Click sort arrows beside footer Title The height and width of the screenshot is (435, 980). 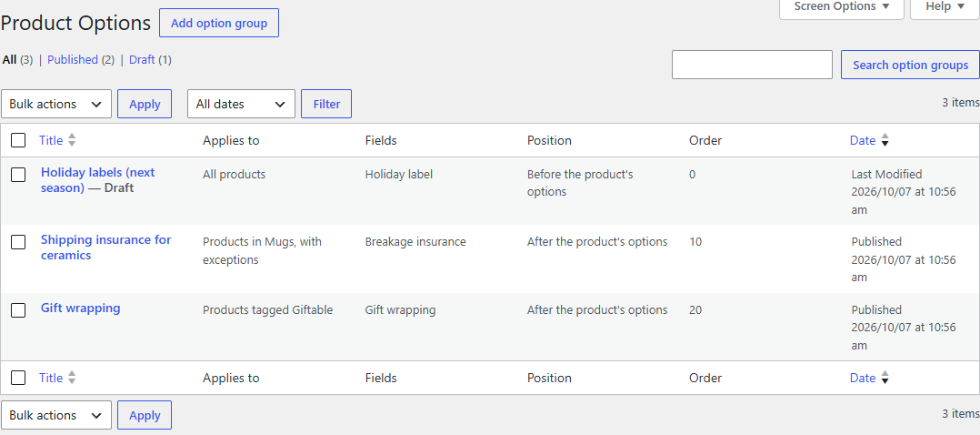tap(72, 378)
